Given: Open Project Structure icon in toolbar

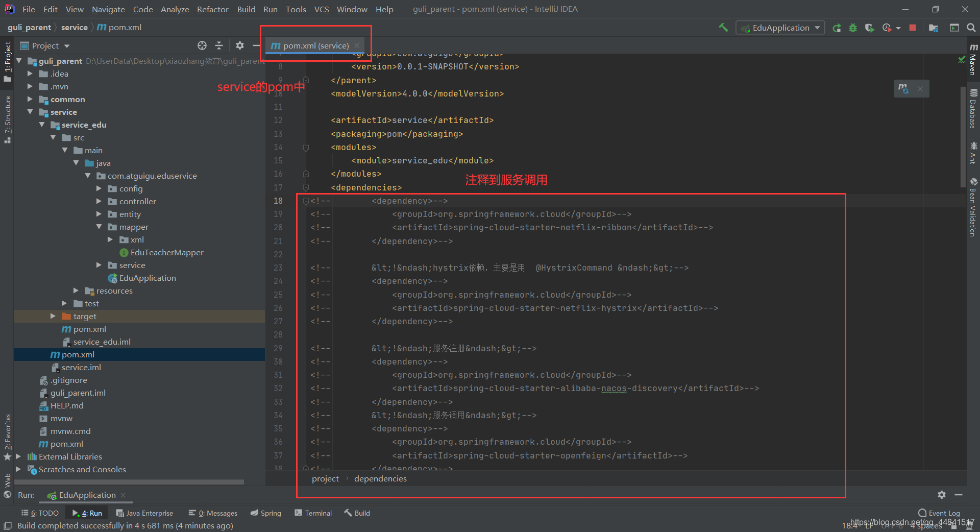Looking at the screenshot, I should 934,28.
